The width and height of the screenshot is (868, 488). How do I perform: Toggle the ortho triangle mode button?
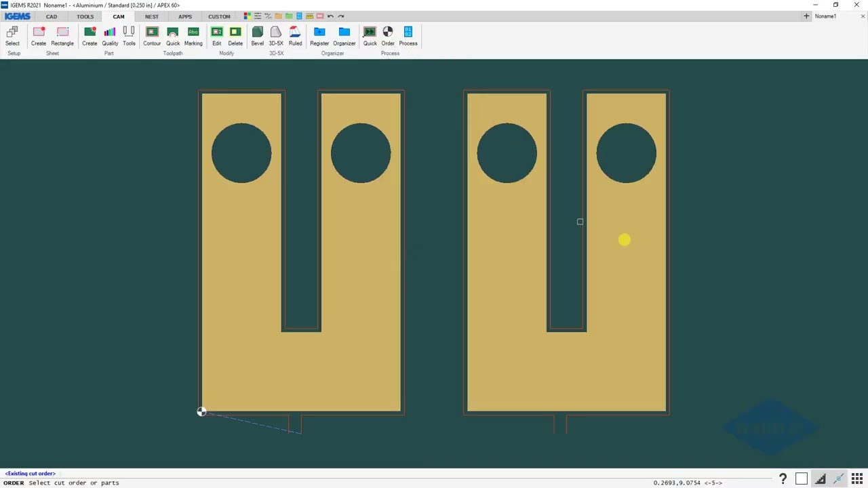[820, 479]
